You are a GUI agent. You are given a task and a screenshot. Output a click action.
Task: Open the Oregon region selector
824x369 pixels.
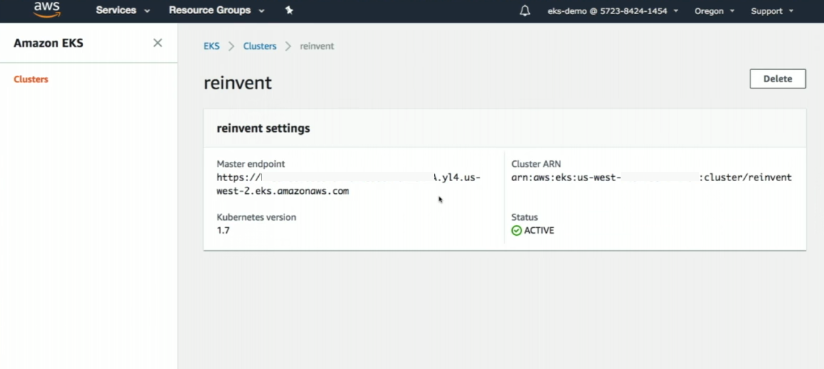click(714, 11)
